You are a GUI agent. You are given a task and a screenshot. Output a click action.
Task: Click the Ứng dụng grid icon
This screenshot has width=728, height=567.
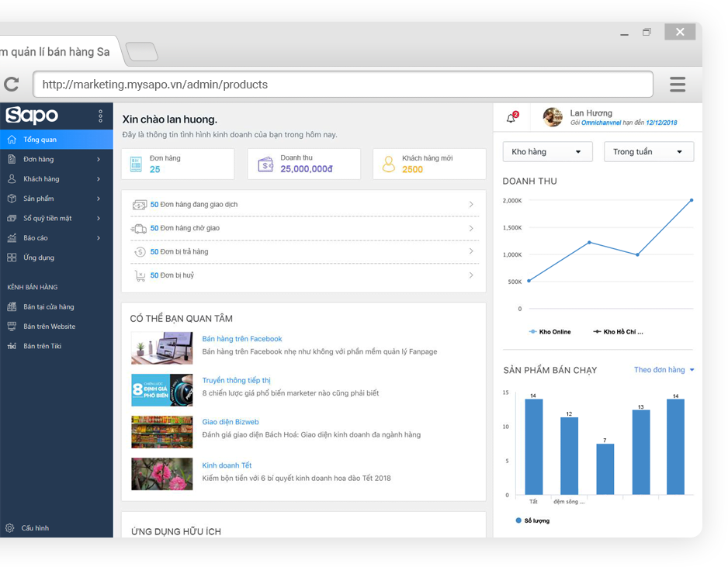[x=12, y=258]
